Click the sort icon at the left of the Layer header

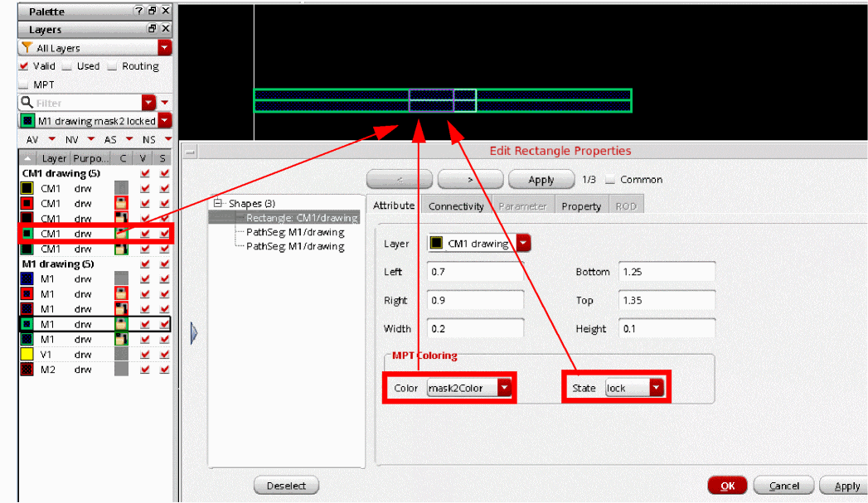pos(27,158)
